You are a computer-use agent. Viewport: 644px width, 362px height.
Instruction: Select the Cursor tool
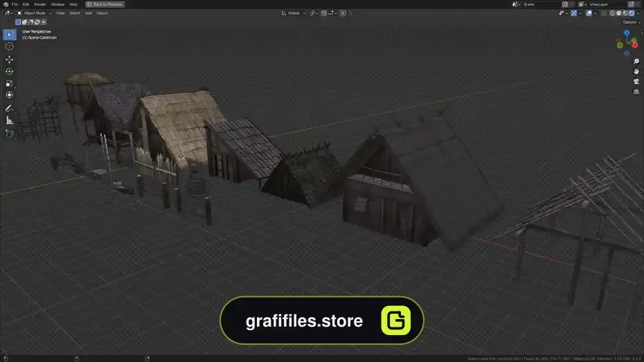pyautogui.click(x=10, y=46)
